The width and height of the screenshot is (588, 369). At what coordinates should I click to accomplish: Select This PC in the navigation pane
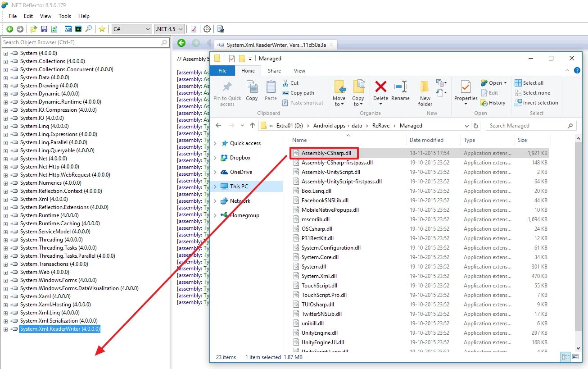tap(239, 187)
